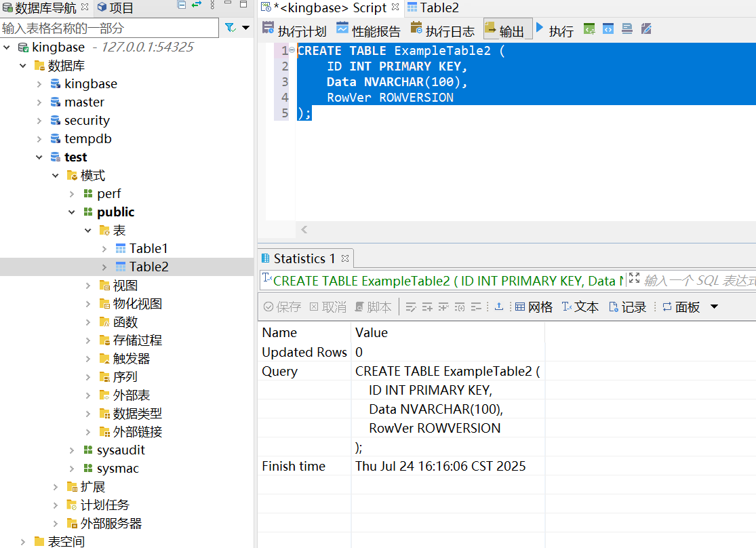Open the 执行日志 execution log
The height and width of the screenshot is (548, 756).
[x=442, y=30]
